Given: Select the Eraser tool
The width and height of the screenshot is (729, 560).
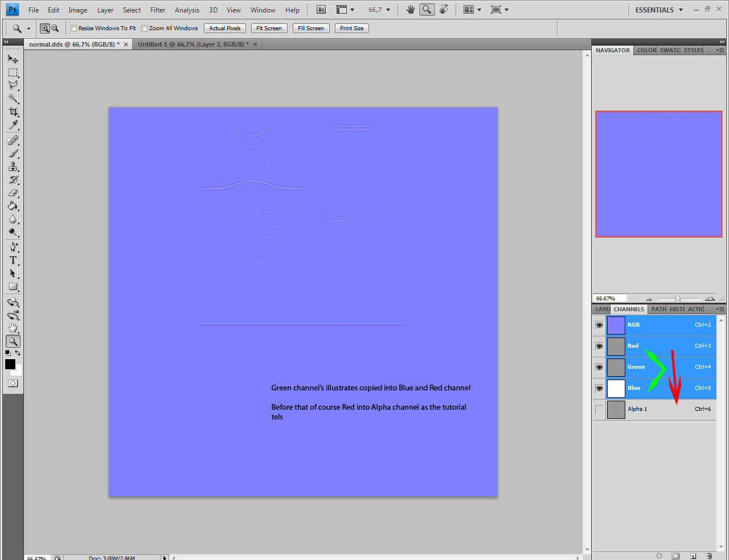Looking at the screenshot, I should click(x=13, y=193).
